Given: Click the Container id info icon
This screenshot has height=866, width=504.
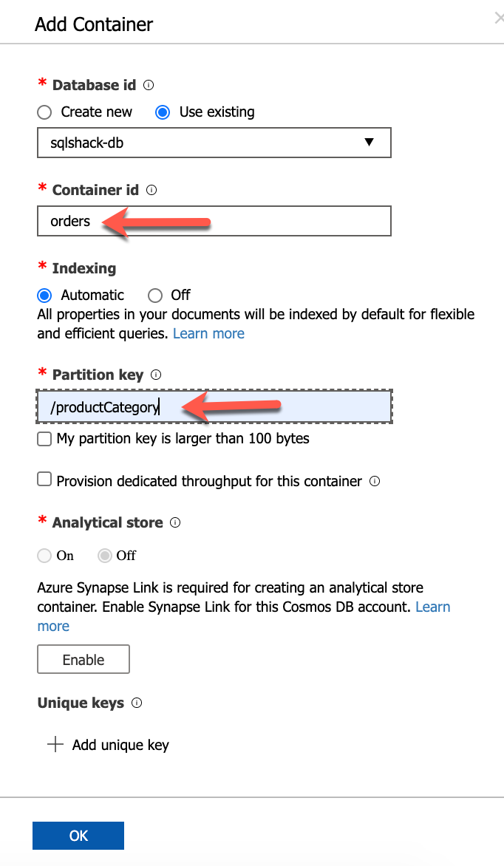Looking at the screenshot, I should click(x=151, y=190).
